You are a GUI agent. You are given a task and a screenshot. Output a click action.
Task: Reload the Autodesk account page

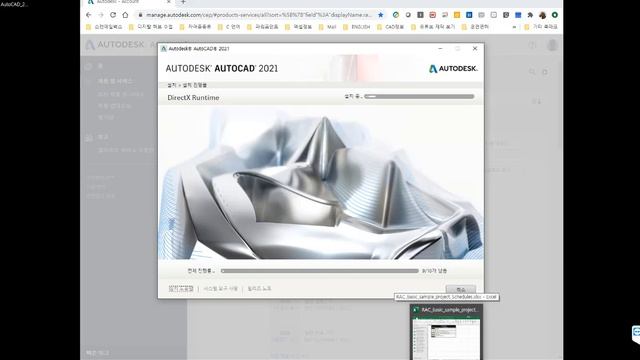tap(113, 15)
